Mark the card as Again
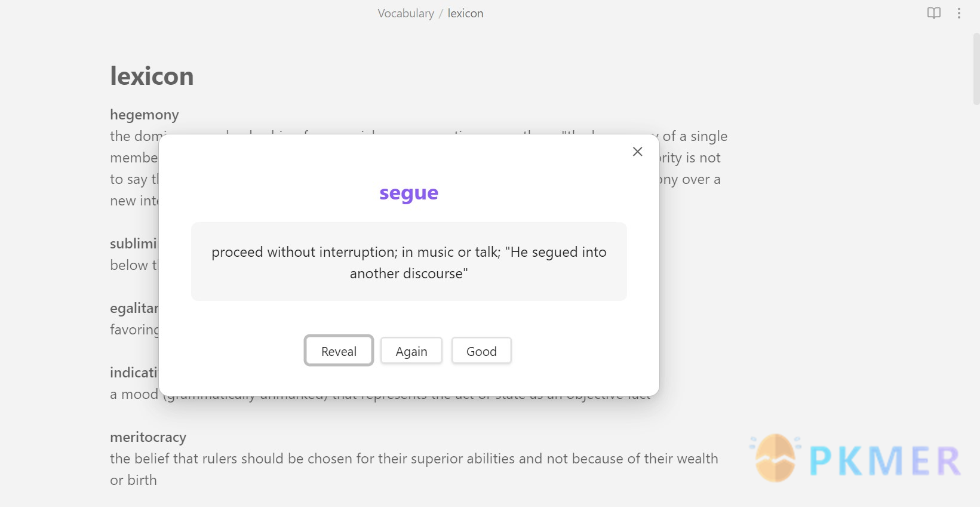The height and width of the screenshot is (507, 980). tap(411, 351)
